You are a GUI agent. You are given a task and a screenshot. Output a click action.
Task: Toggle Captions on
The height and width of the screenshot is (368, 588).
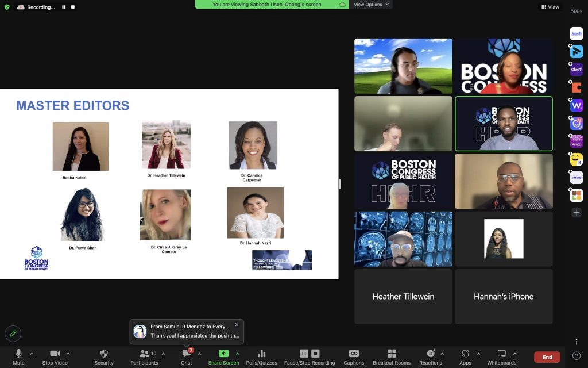point(354,356)
